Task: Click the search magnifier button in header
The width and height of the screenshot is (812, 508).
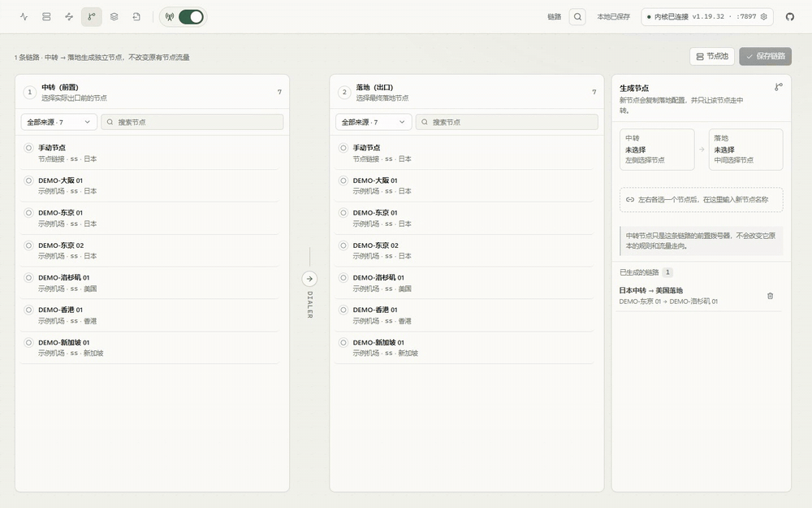Action: (x=577, y=16)
